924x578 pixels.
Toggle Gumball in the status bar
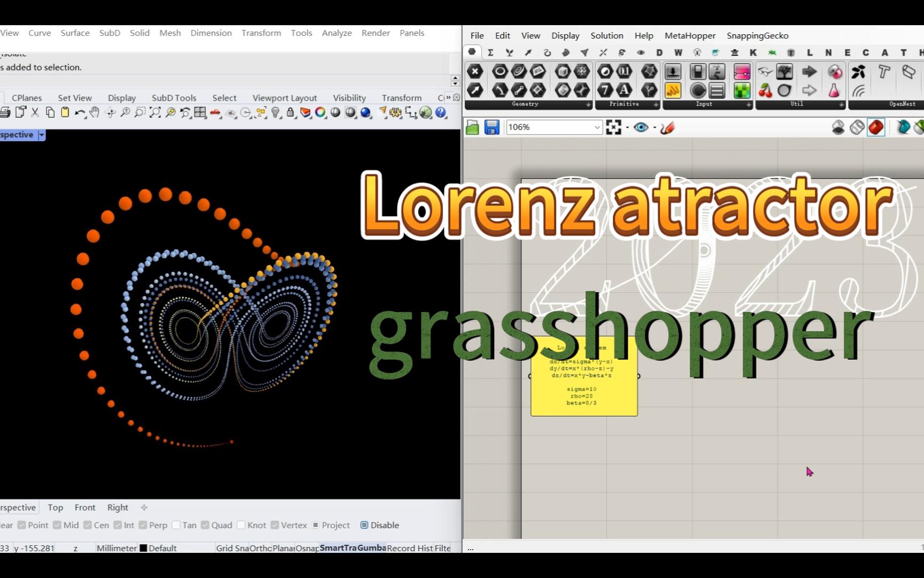[371, 548]
